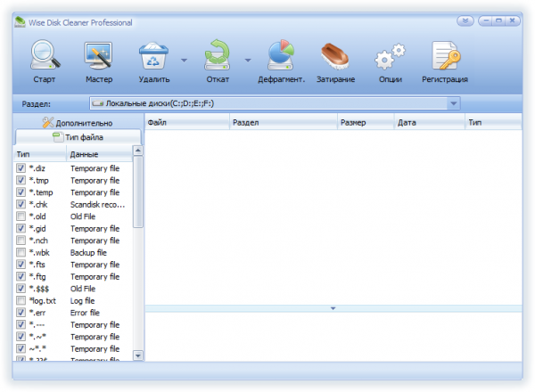The height and width of the screenshot is (392, 535).
Task: Click the Удалить recycle bin icon
Action: 153,56
